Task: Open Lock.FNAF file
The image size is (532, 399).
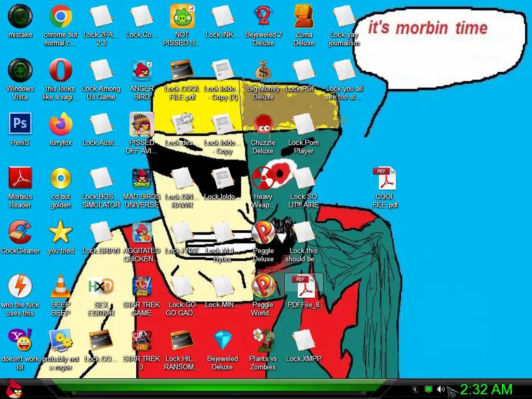Action: pos(182,232)
